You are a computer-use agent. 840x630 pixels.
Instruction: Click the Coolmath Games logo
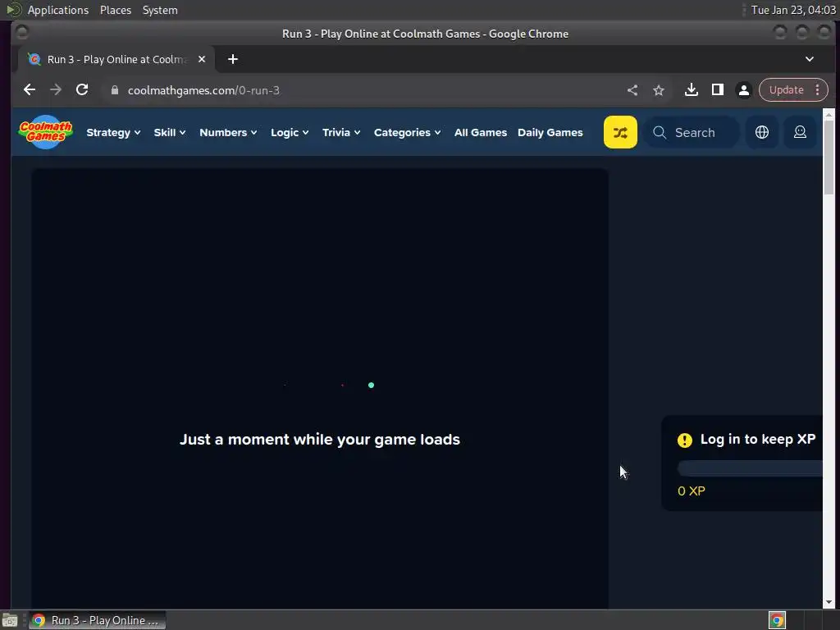[x=46, y=132]
